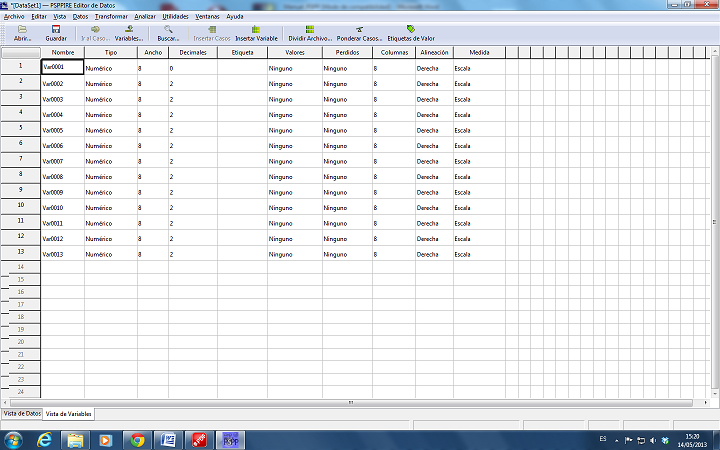The width and height of the screenshot is (720, 450).
Task: Open the Ventanas menu
Action: [x=207, y=17]
